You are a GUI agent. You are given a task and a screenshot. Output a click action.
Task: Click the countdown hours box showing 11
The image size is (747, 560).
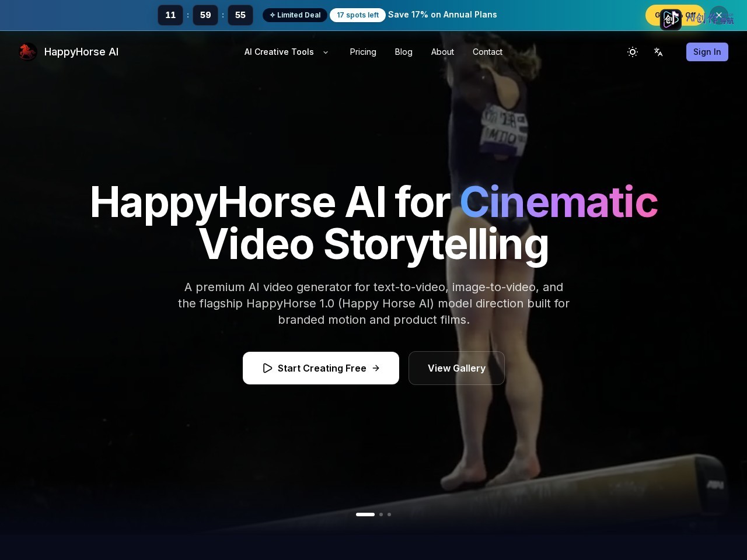coord(170,15)
